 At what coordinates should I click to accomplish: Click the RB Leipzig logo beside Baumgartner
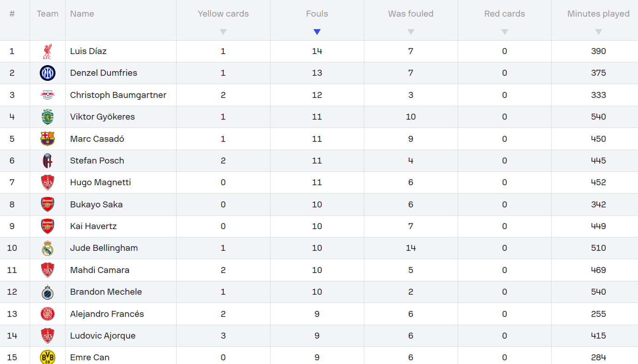pyautogui.click(x=47, y=95)
